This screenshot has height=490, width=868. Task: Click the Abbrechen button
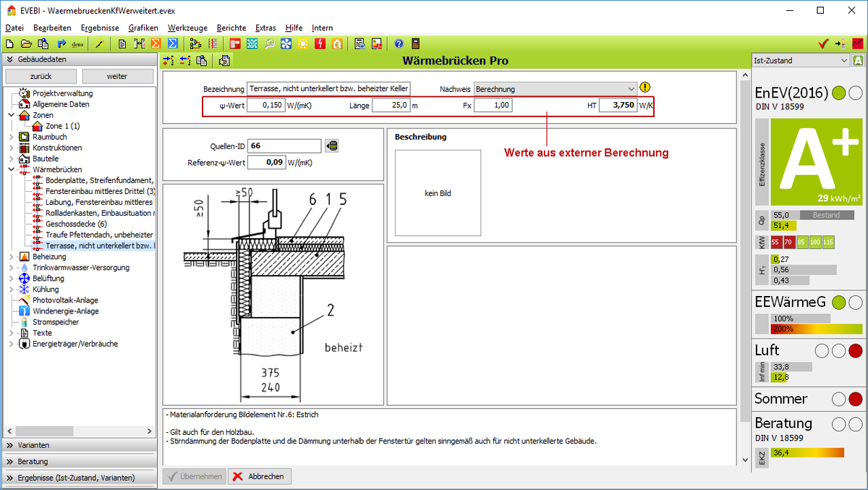pos(260,476)
